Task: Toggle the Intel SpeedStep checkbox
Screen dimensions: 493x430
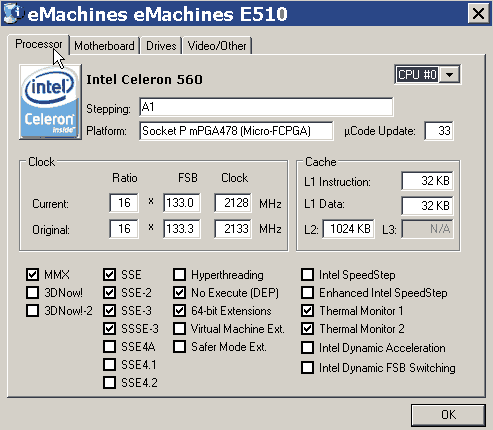Action: tap(307, 275)
